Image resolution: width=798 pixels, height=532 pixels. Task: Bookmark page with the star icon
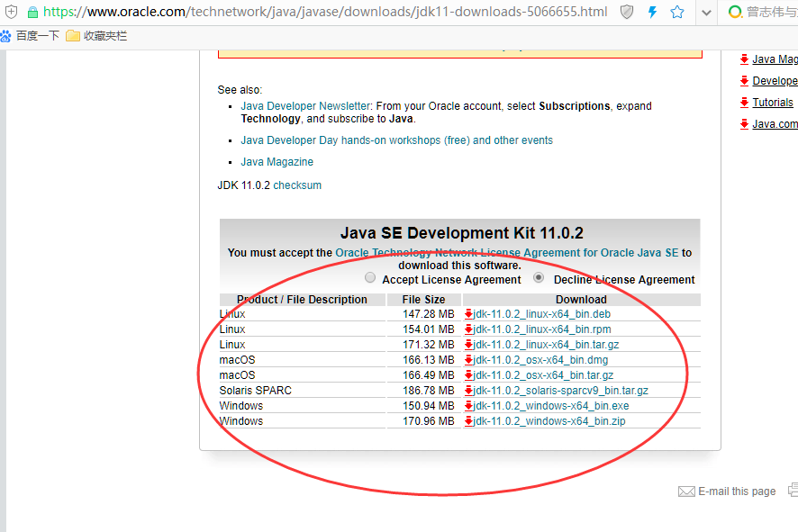tap(677, 12)
